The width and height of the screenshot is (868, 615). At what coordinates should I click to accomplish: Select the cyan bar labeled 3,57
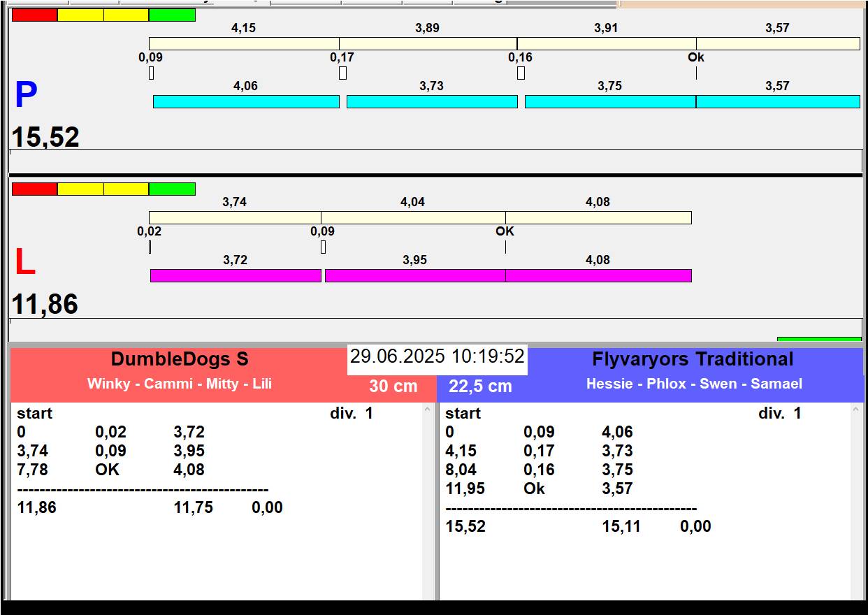click(x=778, y=102)
